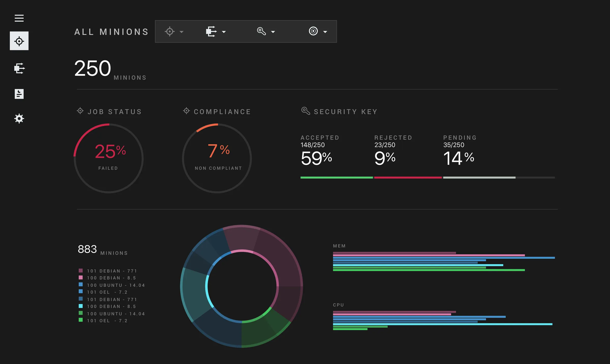The width and height of the screenshot is (610, 364).
Task: Open the target filter dropdown
Action: pos(181,32)
